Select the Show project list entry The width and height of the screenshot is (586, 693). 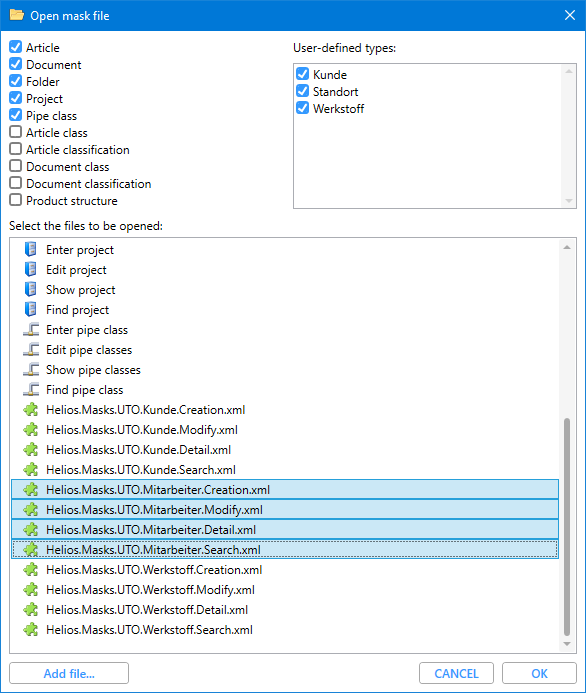click(x=285, y=289)
